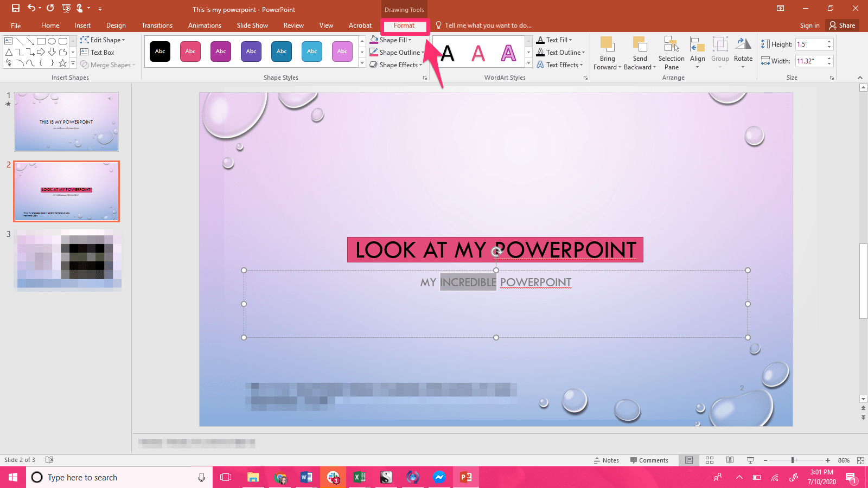The width and height of the screenshot is (868, 488).
Task: Open Shape Fill dropdown
Action: click(x=391, y=40)
